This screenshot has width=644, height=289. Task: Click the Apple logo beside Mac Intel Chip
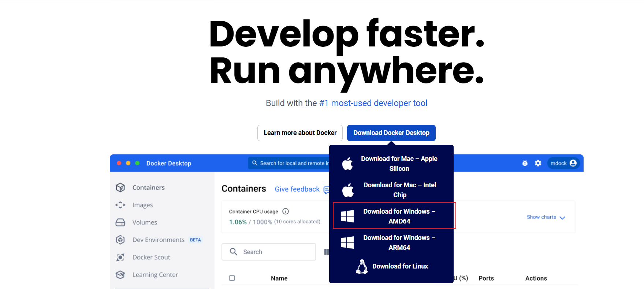[348, 190]
